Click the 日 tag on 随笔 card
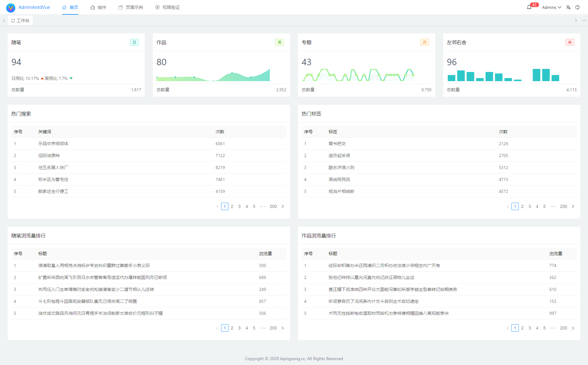588x365 pixels. [134, 42]
